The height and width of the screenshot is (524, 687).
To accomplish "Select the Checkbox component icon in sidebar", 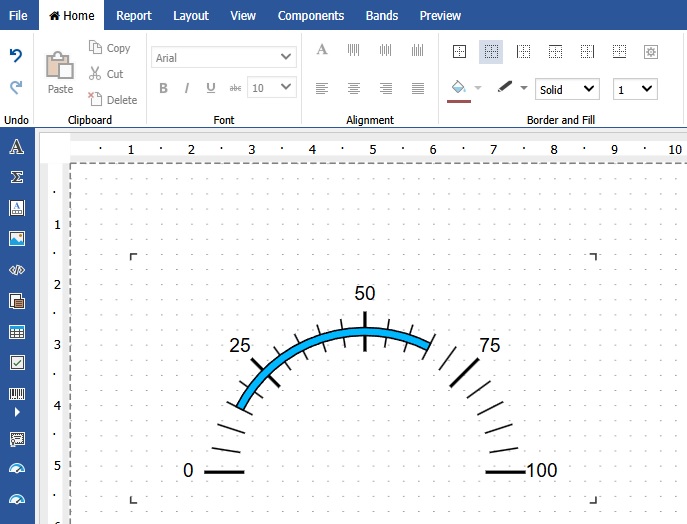I will 16,363.
